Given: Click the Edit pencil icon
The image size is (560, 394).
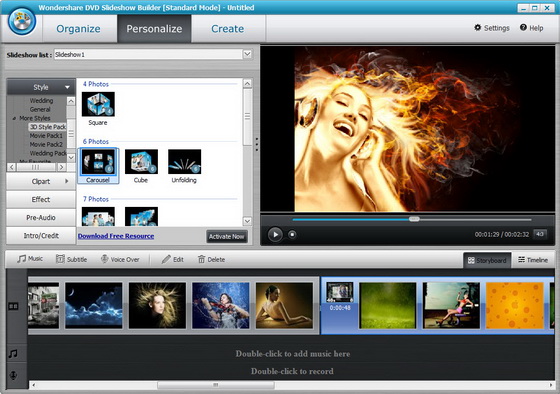Looking at the screenshot, I should (166, 259).
